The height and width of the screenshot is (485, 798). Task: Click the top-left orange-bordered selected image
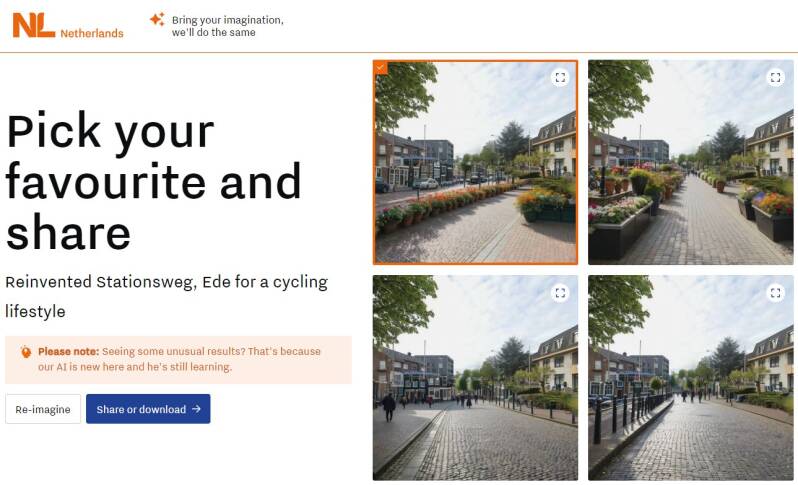click(x=475, y=162)
